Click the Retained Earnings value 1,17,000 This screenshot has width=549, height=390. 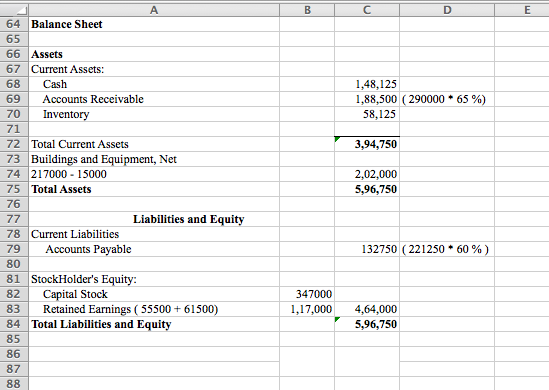tap(307, 309)
